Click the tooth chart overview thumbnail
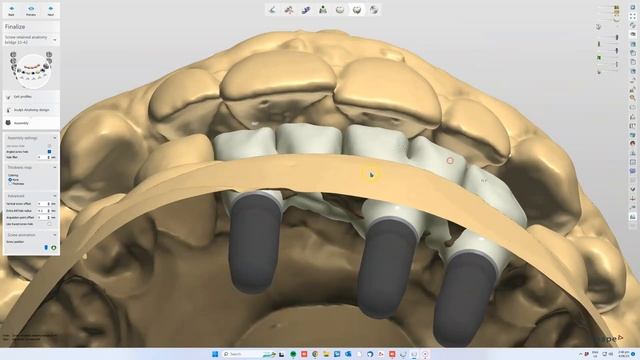This screenshot has height=360, width=640. pos(31,69)
